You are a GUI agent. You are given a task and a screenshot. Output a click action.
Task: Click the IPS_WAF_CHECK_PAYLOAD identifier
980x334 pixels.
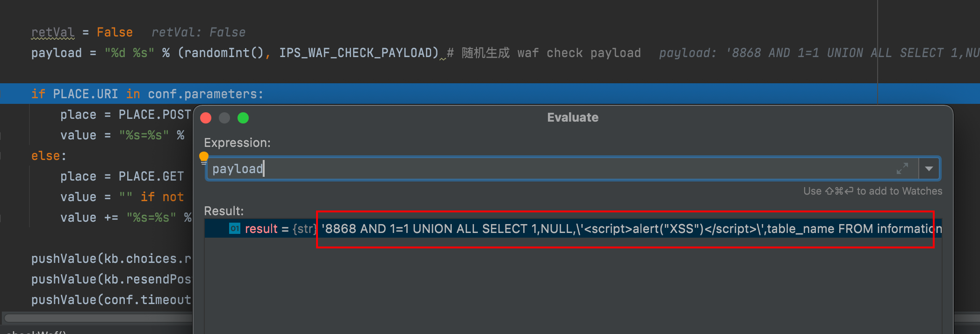coord(359,53)
